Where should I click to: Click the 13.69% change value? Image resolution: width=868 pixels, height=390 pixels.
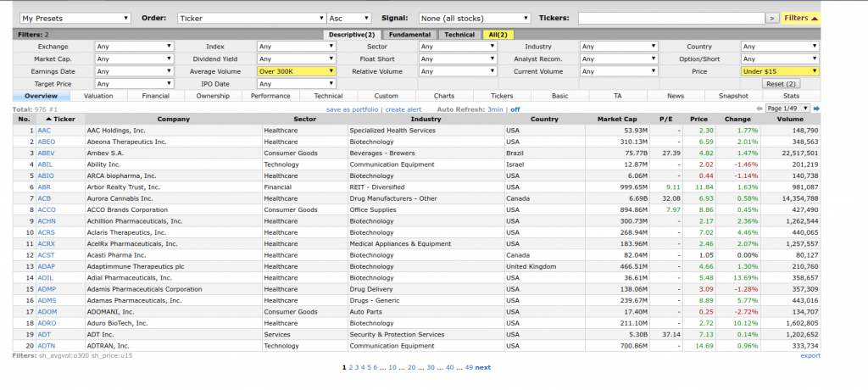746,277
